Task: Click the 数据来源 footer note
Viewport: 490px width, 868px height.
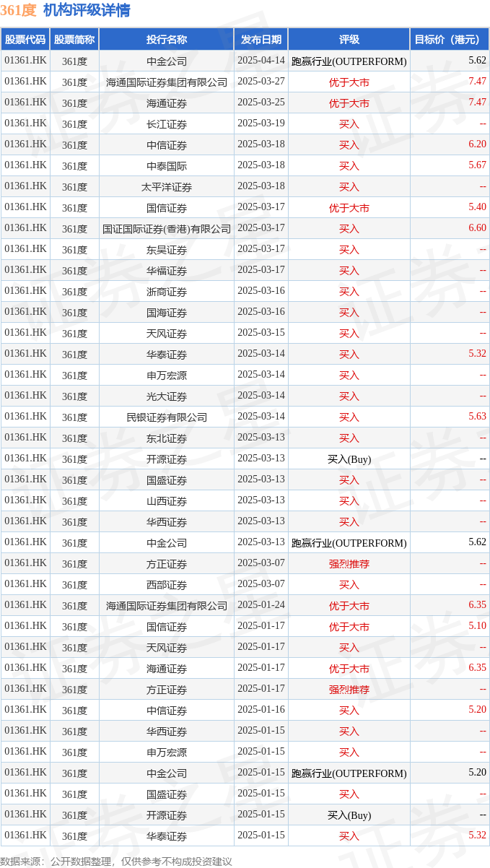Action: (x=116, y=861)
